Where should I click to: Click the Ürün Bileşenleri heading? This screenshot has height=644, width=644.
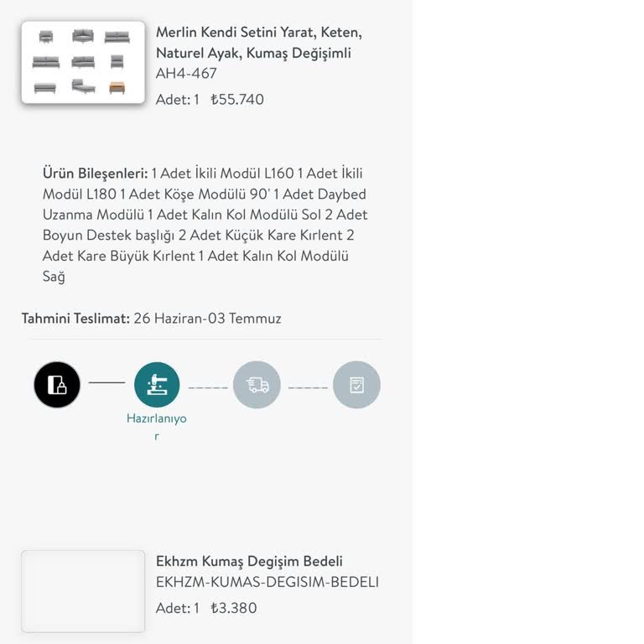[x=96, y=174]
